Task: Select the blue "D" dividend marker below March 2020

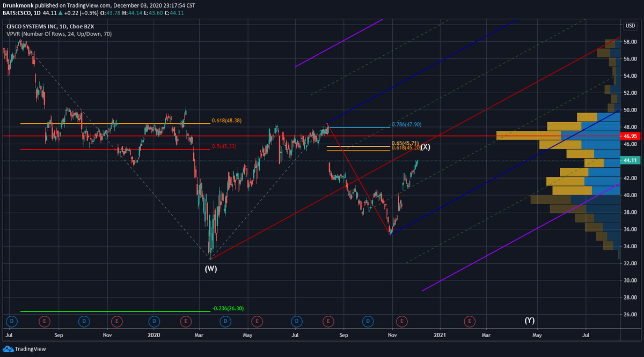Action: (225, 322)
